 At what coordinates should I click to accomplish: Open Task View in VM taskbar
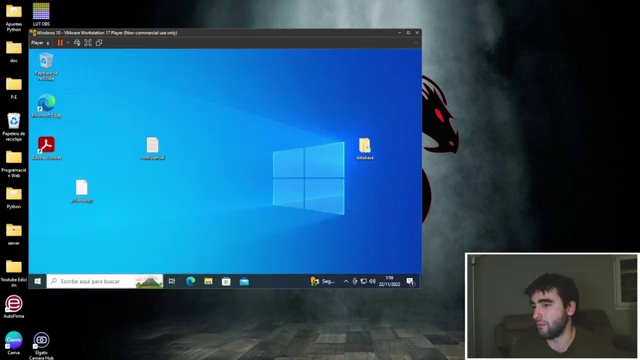pos(172,281)
